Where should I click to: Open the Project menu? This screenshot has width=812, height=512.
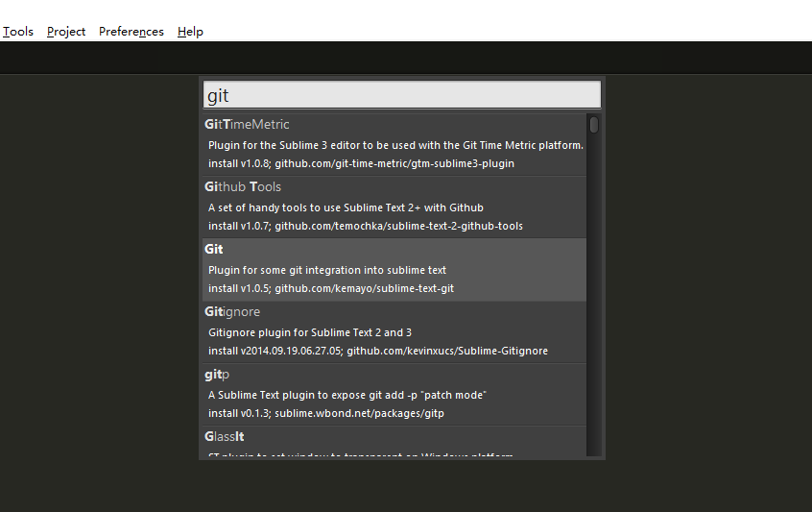pyautogui.click(x=66, y=32)
